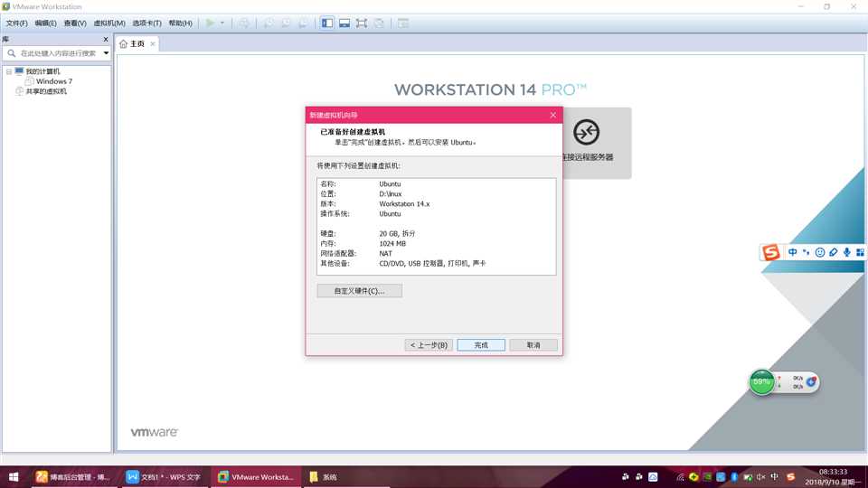The image size is (868, 488).
Task: Click the Wi-Fi network tray icon
Action: tap(680, 477)
